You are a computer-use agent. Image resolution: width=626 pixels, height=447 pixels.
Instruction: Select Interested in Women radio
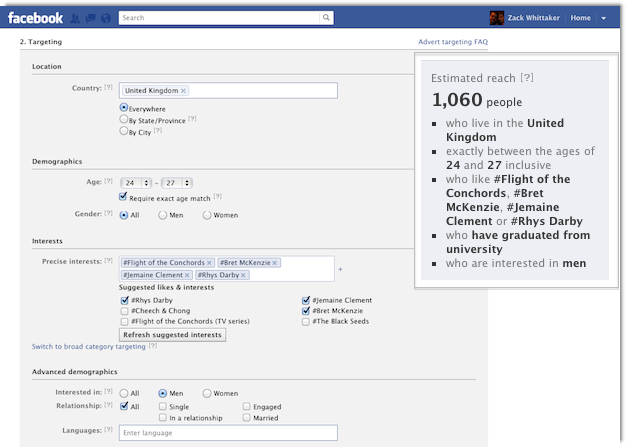206,394
